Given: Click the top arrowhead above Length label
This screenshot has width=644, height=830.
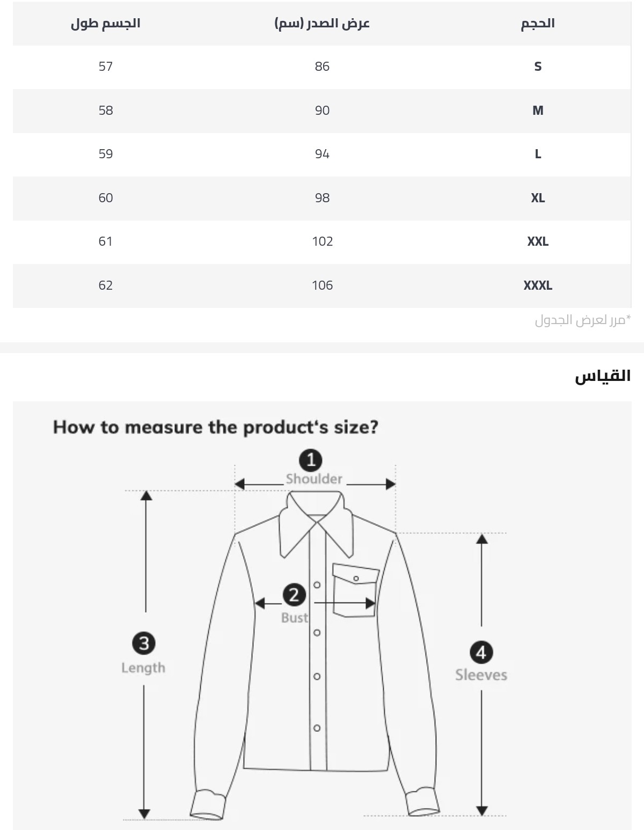Looking at the screenshot, I should click(146, 496).
